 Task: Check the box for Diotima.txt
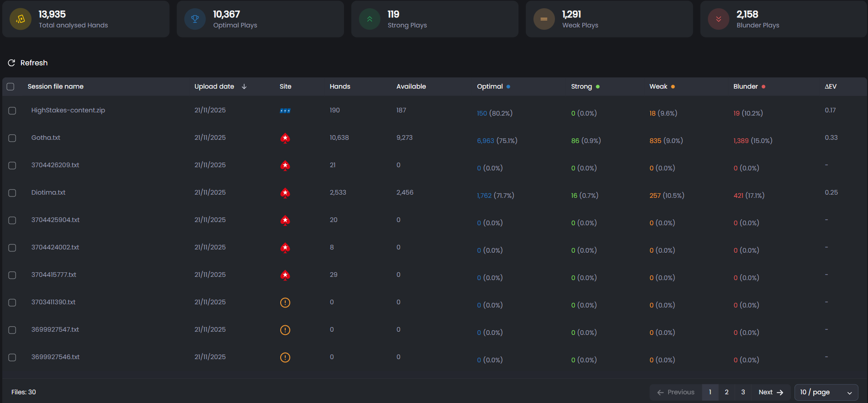point(12,193)
